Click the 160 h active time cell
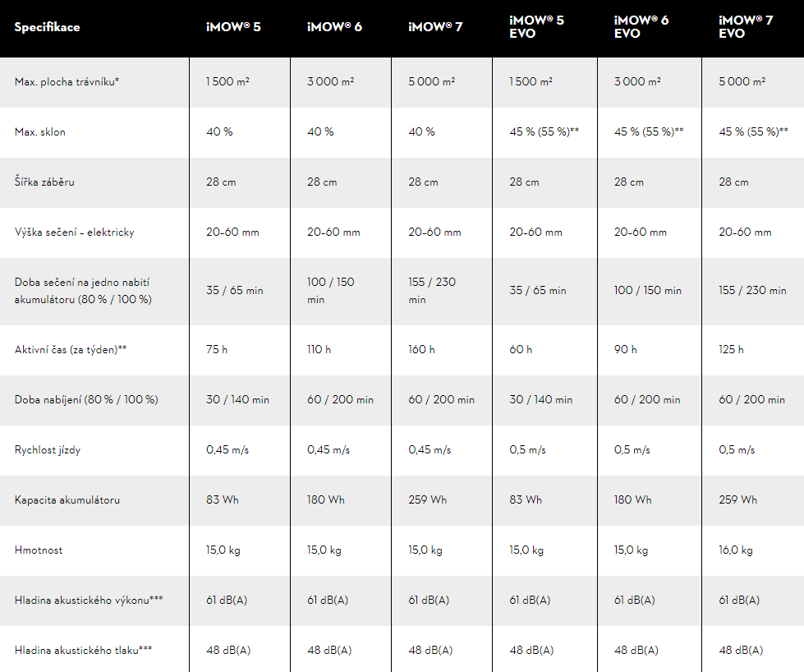This screenshot has width=804, height=672. click(x=421, y=349)
